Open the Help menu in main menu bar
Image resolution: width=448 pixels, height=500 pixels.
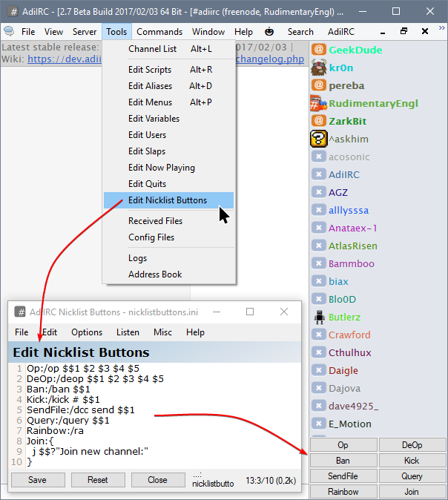[x=243, y=32]
